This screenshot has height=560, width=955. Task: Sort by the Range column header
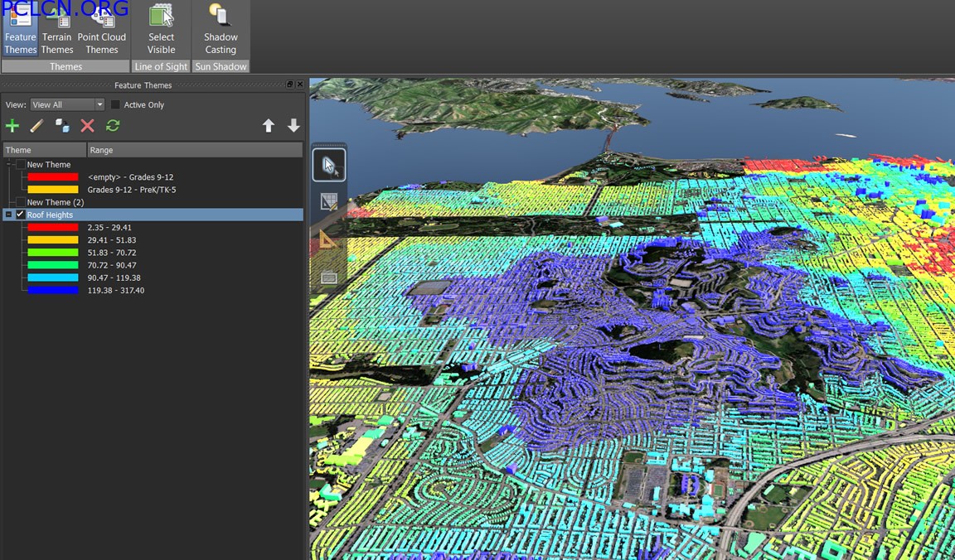[195, 150]
